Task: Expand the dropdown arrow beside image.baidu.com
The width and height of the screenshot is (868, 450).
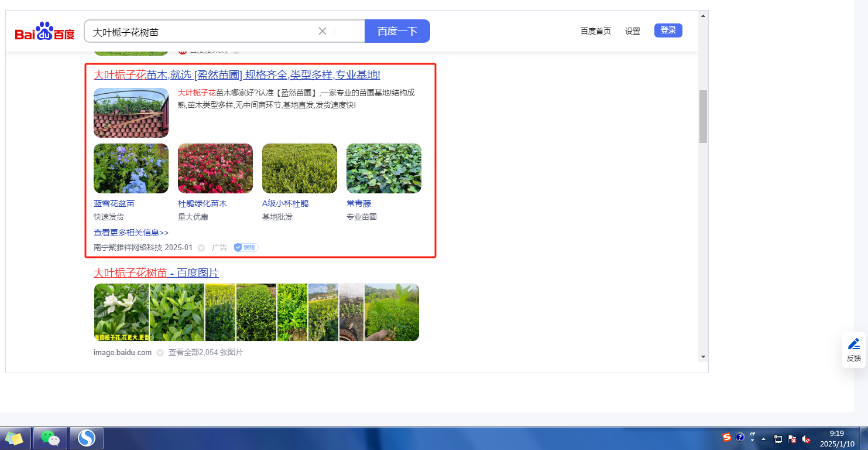Action: (160, 353)
